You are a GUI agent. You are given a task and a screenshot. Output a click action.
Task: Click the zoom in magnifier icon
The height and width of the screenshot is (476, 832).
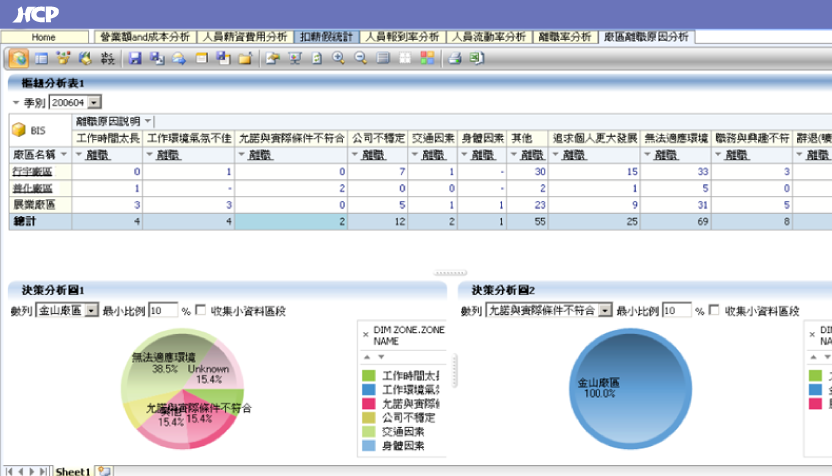[x=339, y=58]
